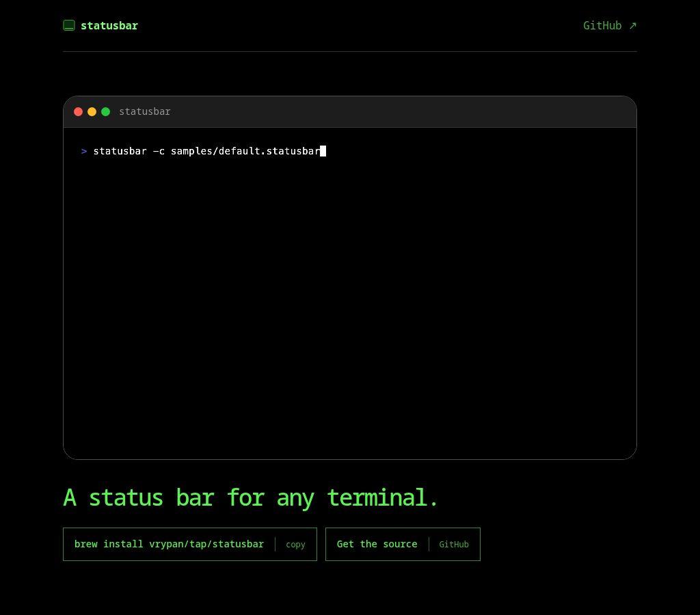700x615 pixels.
Task: Click the statusbar logo icon
Action: pos(69,25)
